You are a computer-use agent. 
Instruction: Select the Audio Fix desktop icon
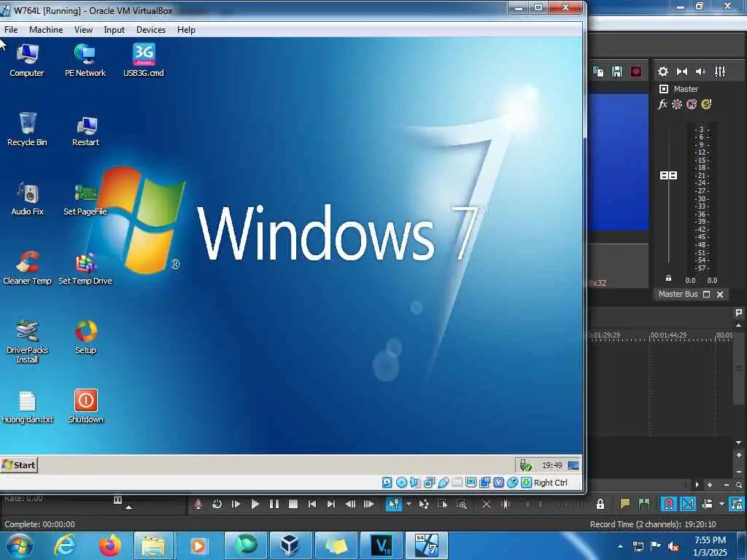click(x=27, y=198)
